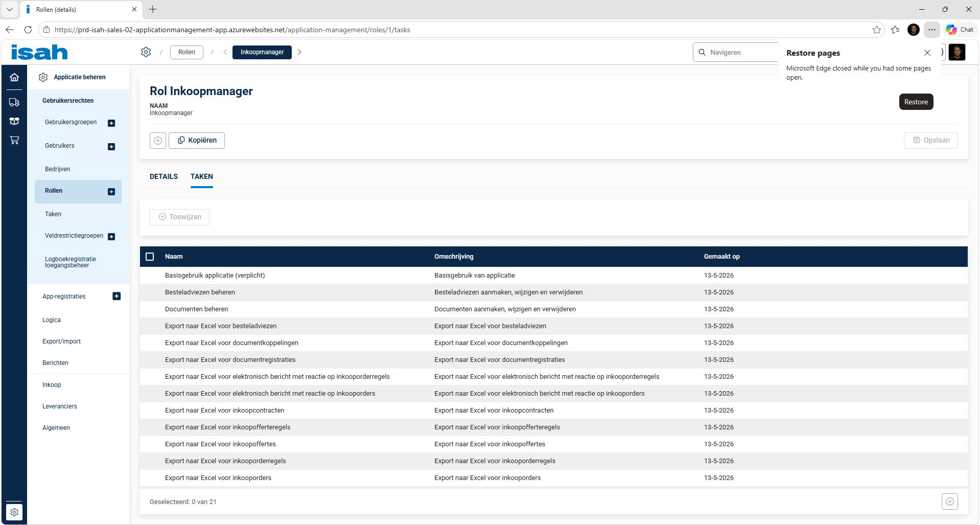The image size is (980, 525).
Task: Switch to the DETAILS tab
Action: pos(164,176)
